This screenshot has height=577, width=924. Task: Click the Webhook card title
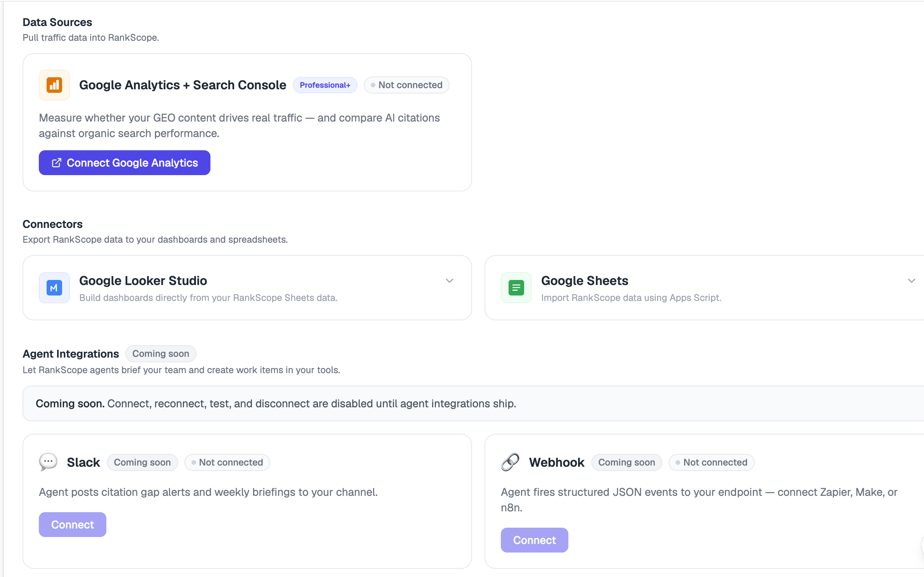(557, 462)
